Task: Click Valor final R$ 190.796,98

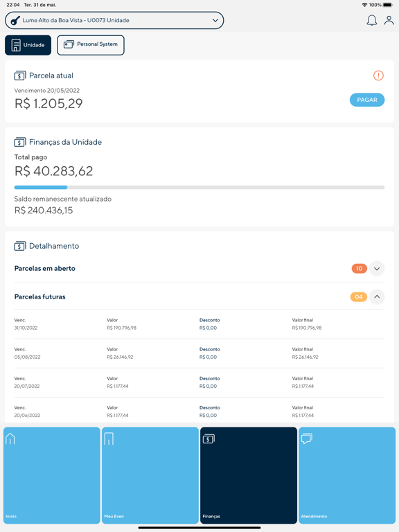Action: pyautogui.click(x=307, y=328)
